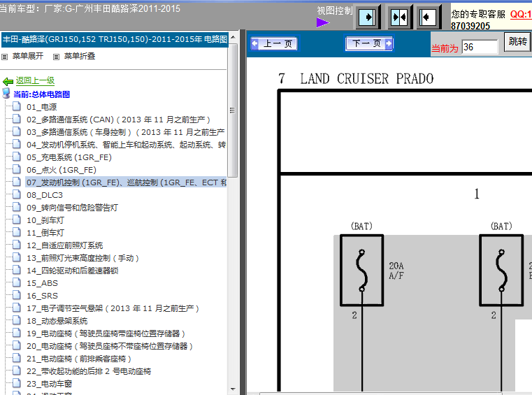Click the view control center-split icon

click(399, 17)
